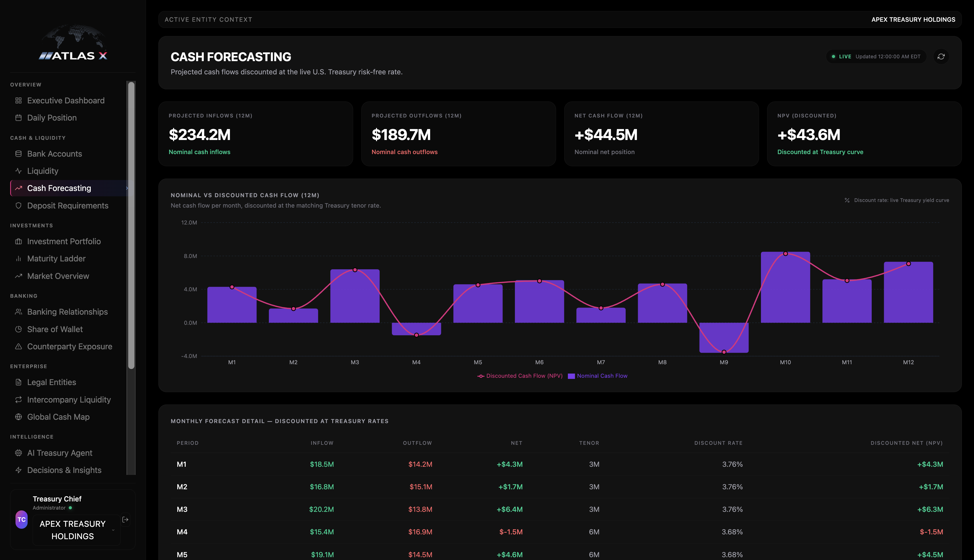The width and height of the screenshot is (974, 560).
Task: Click the M3 net +$6.4M cell
Action: coord(510,509)
